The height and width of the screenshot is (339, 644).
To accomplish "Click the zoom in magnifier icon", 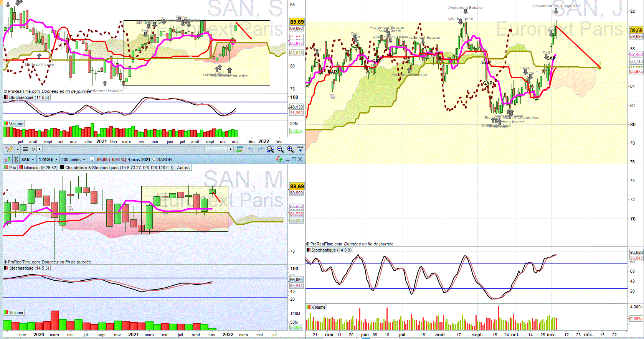I will pyautogui.click(x=290, y=149).
